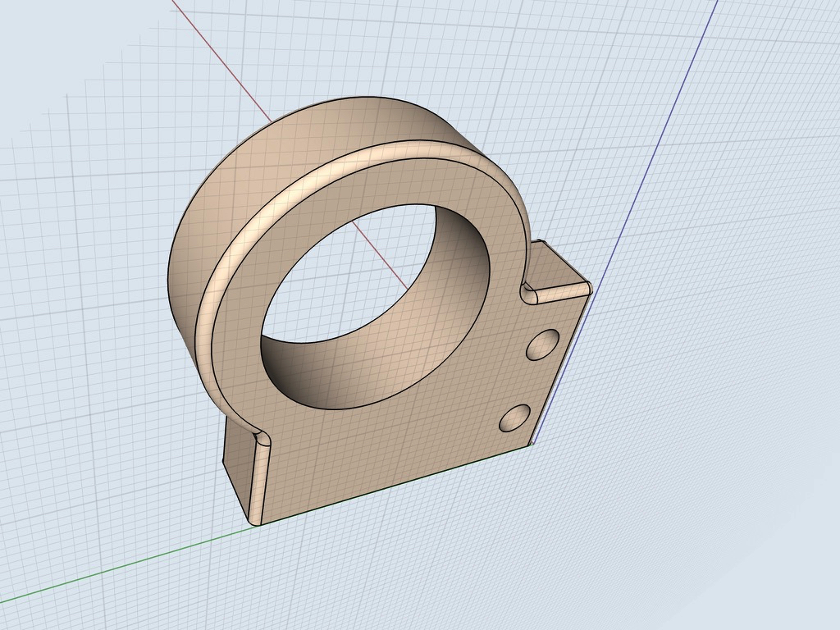Select the lower small round hole on bracket
The image size is (840, 630).
[x=515, y=418]
